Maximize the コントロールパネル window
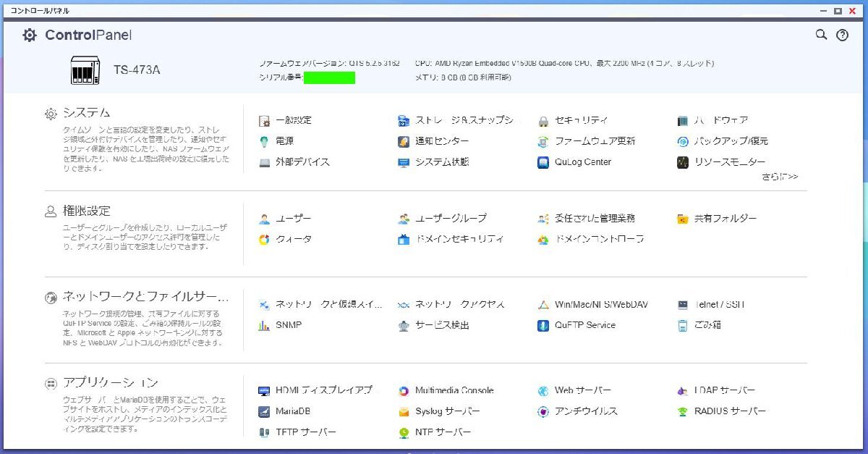 pyautogui.click(x=838, y=11)
